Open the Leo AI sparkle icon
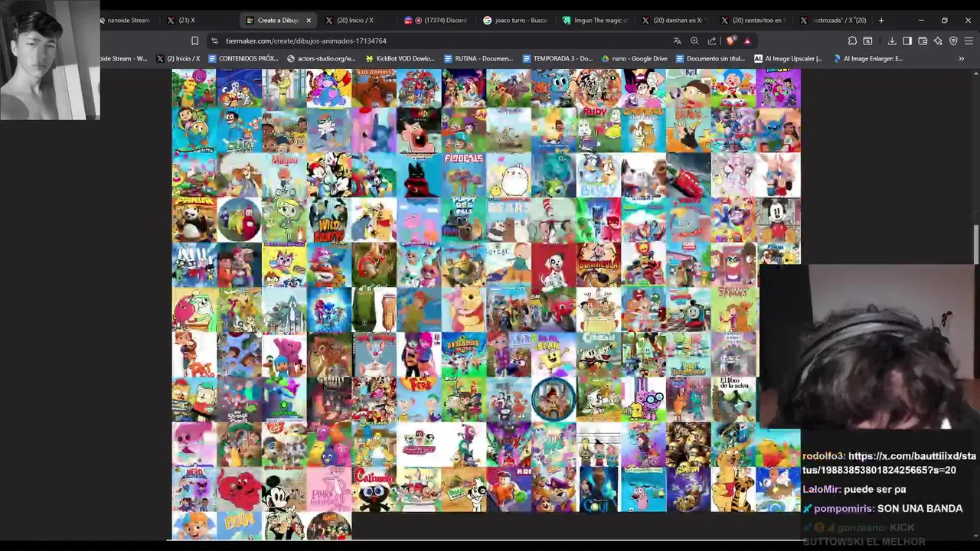980x551 pixels. tap(938, 41)
